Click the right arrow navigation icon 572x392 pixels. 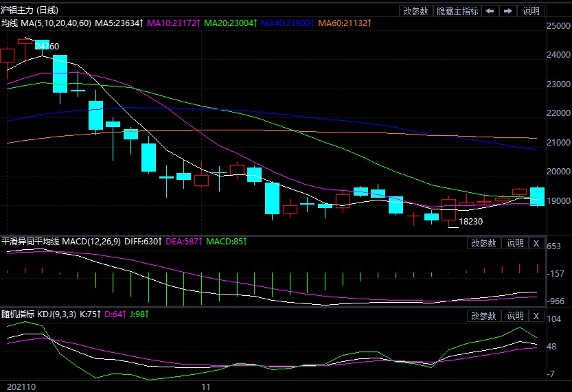[x=508, y=11]
